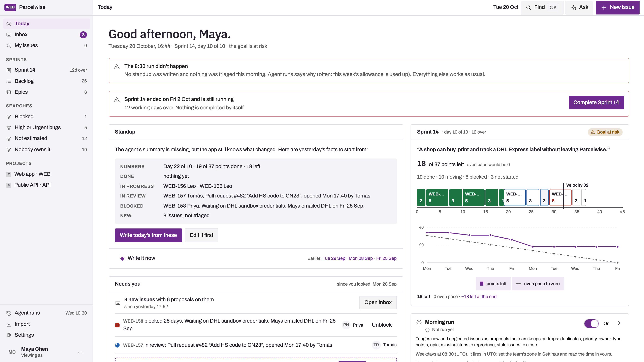Click the Ask button label
The width and height of the screenshot is (644, 362).
(x=583, y=7)
